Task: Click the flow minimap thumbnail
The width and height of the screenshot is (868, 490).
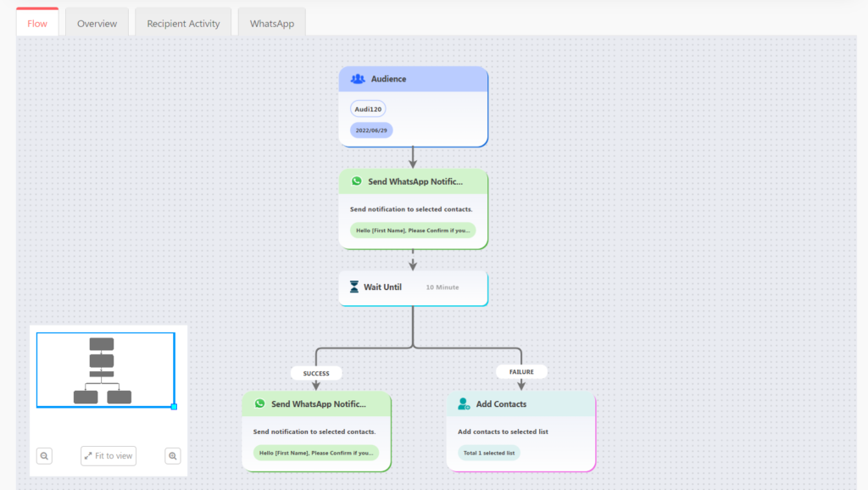Action: pyautogui.click(x=103, y=370)
